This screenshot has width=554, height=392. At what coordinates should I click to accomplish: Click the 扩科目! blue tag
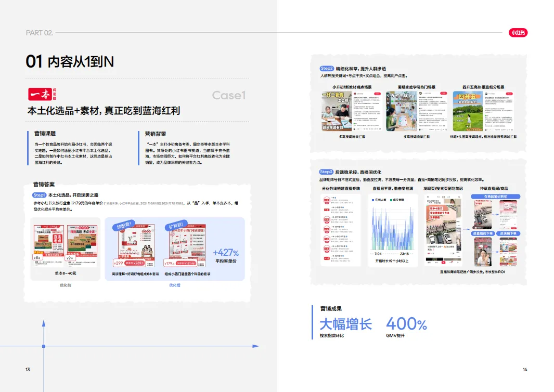pyautogui.click(x=175, y=226)
